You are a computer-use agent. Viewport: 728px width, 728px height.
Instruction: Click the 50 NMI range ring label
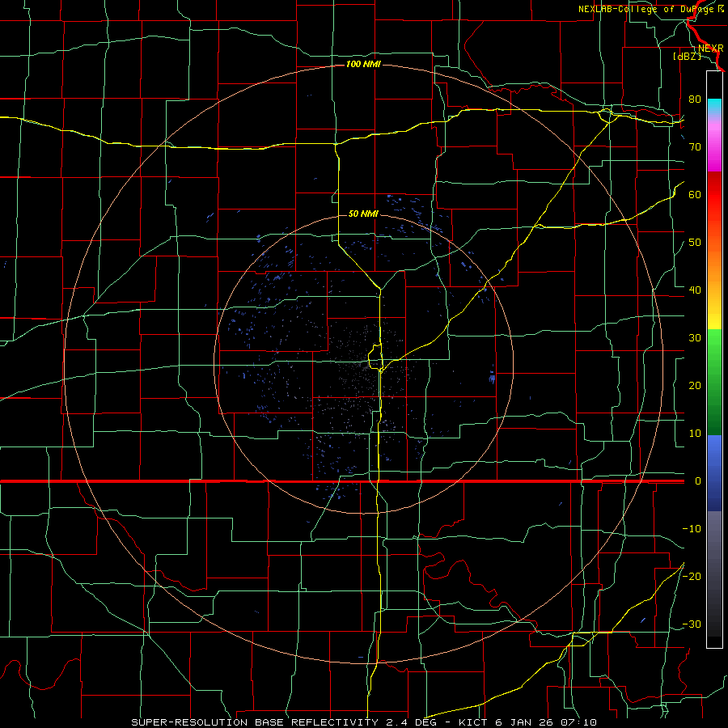[x=363, y=214]
